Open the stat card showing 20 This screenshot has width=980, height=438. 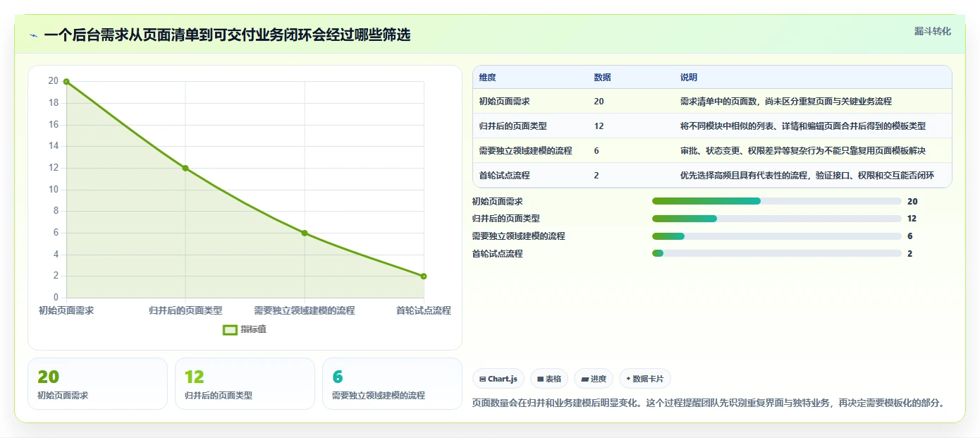97,384
